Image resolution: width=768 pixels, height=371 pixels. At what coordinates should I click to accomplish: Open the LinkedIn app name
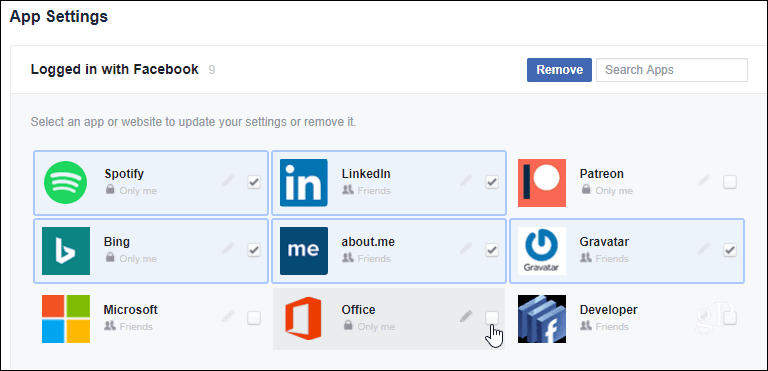[x=366, y=174]
